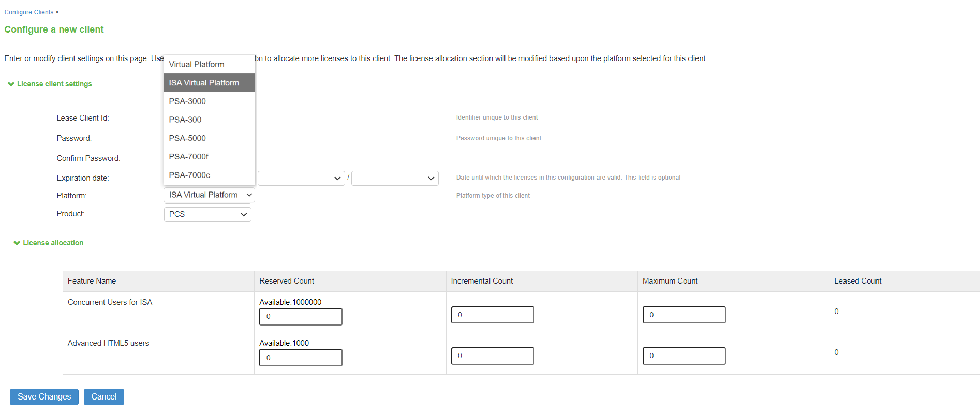Screen dimensions: 980x414
Task: Open the last expiration date dropdown
Action: pos(395,178)
